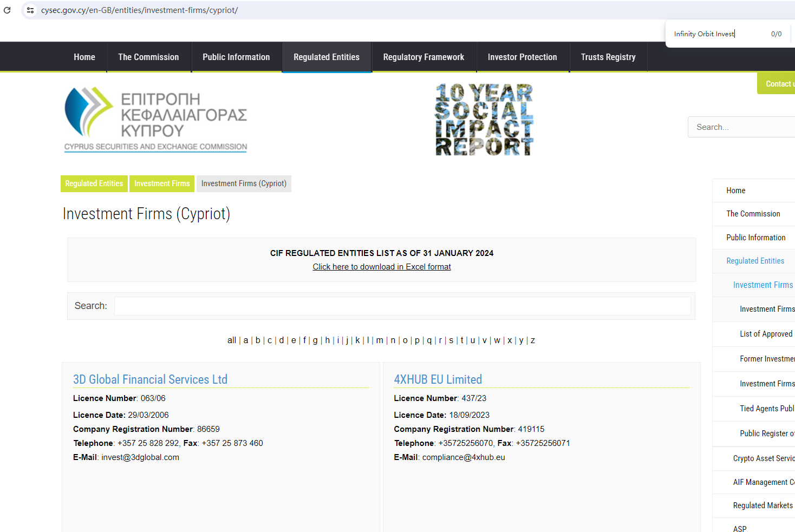This screenshot has height=532, width=795.
Task: Click the CySEC logo image
Action: click(x=155, y=120)
